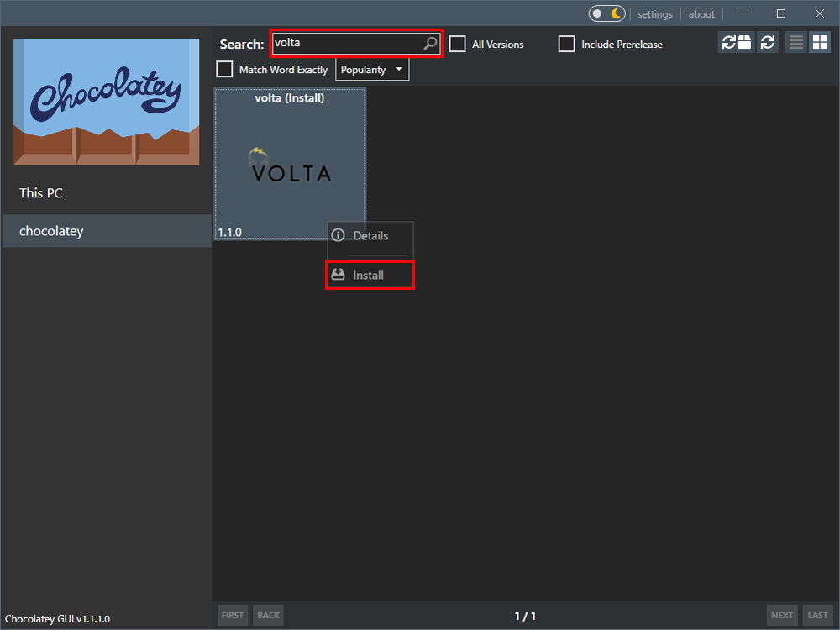
Task: Select This PC in the sidebar
Action: point(40,192)
